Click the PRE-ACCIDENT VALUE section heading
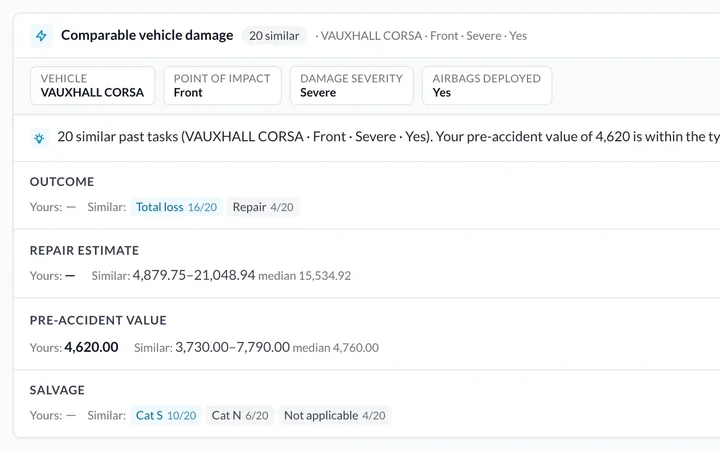The image size is (720, 450). click(x=98, y=321)
